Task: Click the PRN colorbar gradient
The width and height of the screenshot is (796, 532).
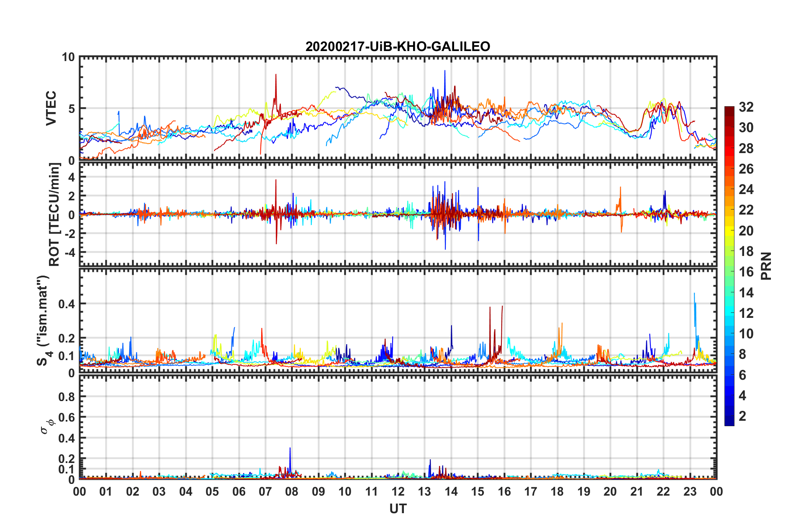Action: (729, 266)
